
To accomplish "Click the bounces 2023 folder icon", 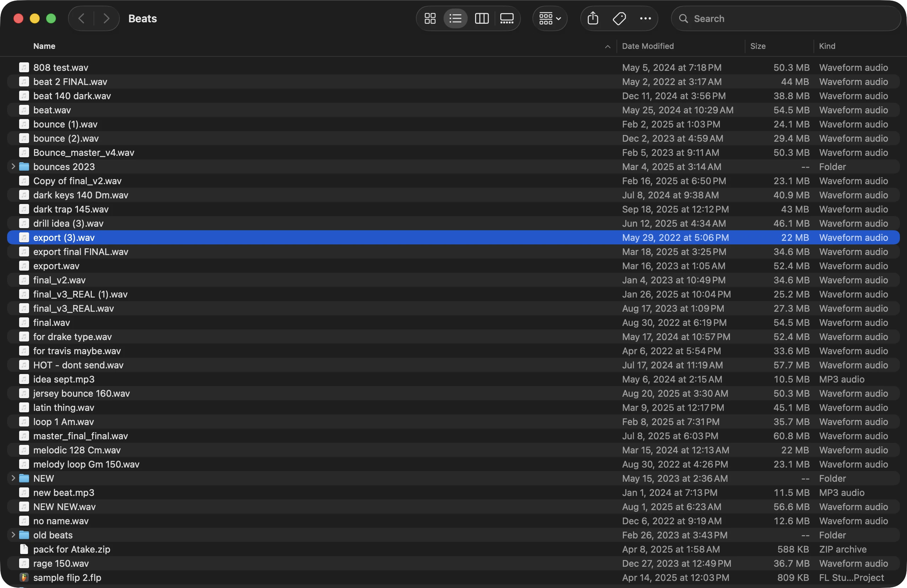I will 24,166.
